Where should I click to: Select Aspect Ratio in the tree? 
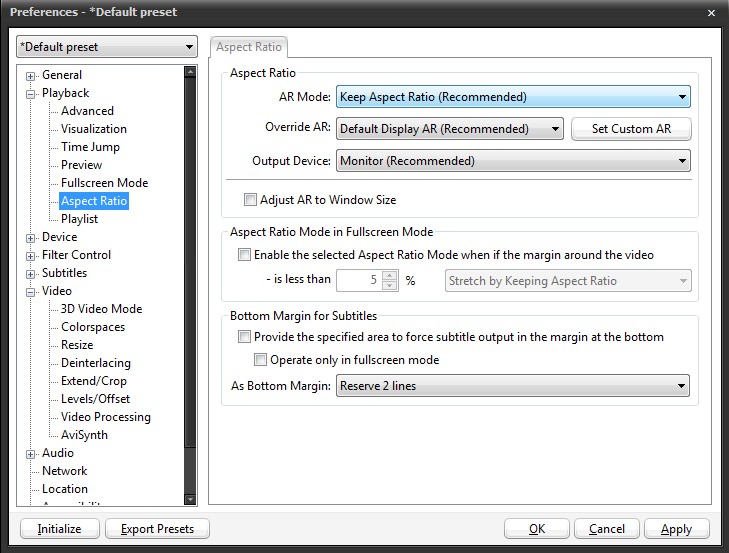click(94, 201)
